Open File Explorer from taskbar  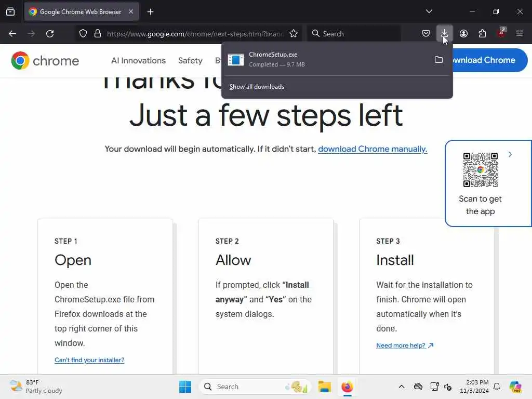pos(324,387)
